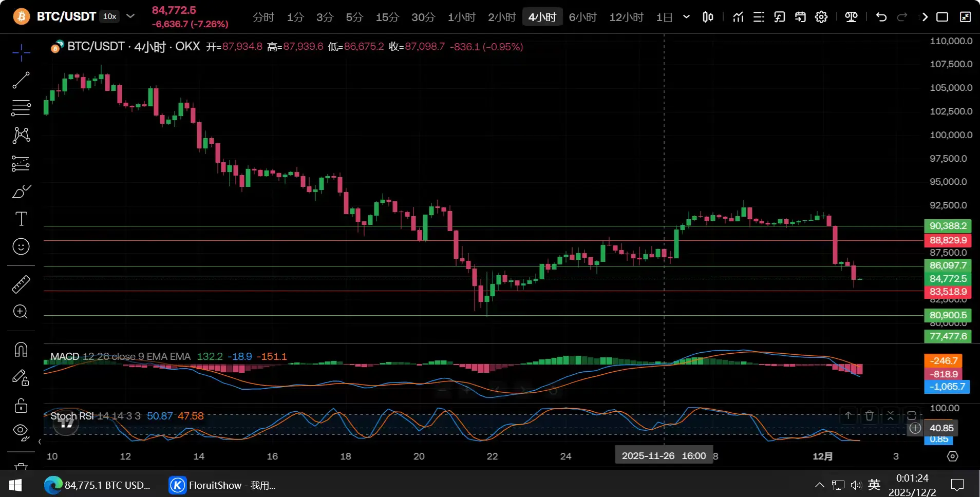Switch to the 15分 timeframe
Viewport: 980px width, 497px height.
point(387,17)
